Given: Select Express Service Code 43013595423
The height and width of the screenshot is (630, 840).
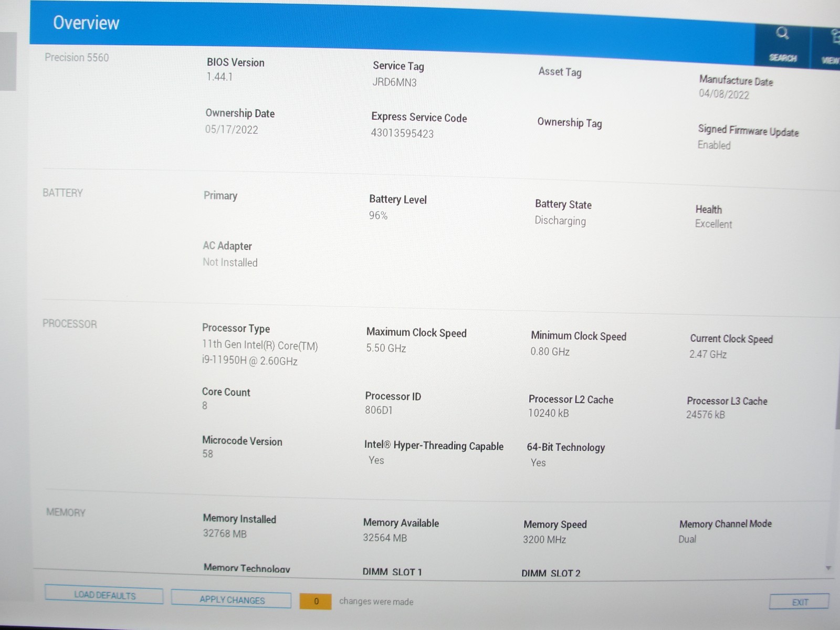Looking at the screenshot, I should pyautogui.click(x=402, y=133).
